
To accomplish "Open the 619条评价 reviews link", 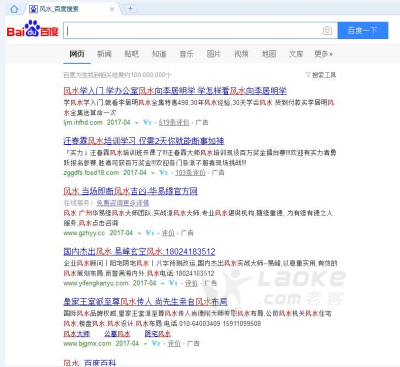I will (174, 122).
